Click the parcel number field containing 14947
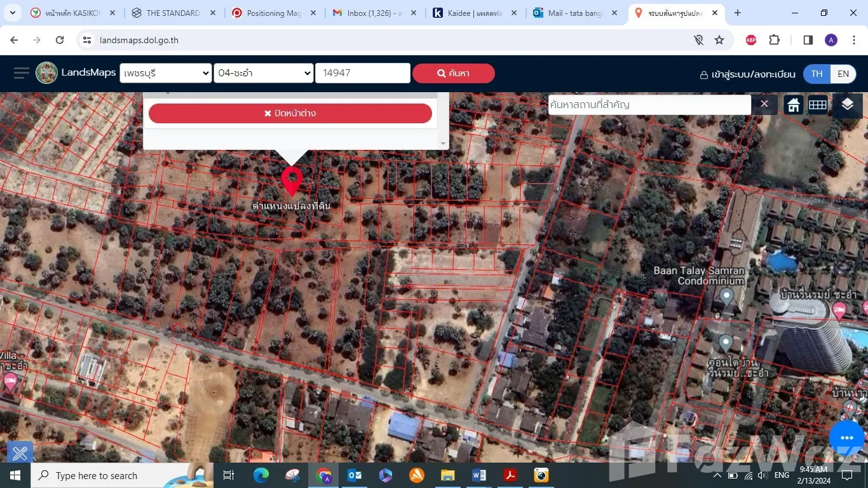The height and width of the screenshot is (488, 868). 363,73
